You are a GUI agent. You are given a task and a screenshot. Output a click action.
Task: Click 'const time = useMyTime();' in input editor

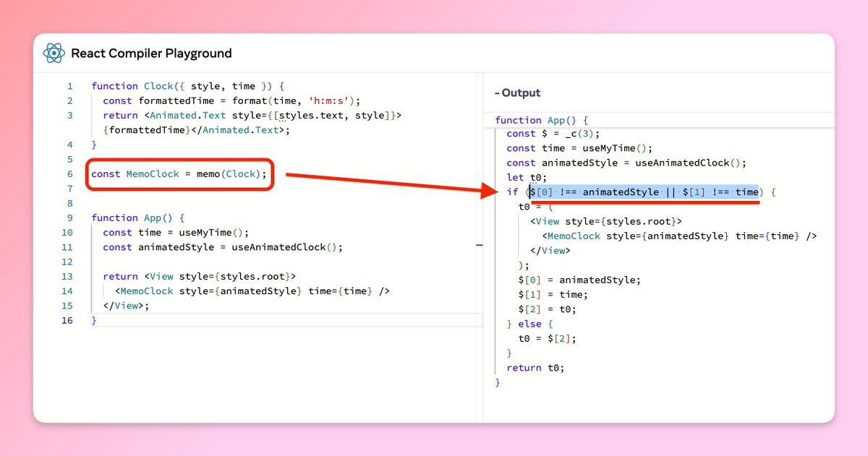pos(175,233)
